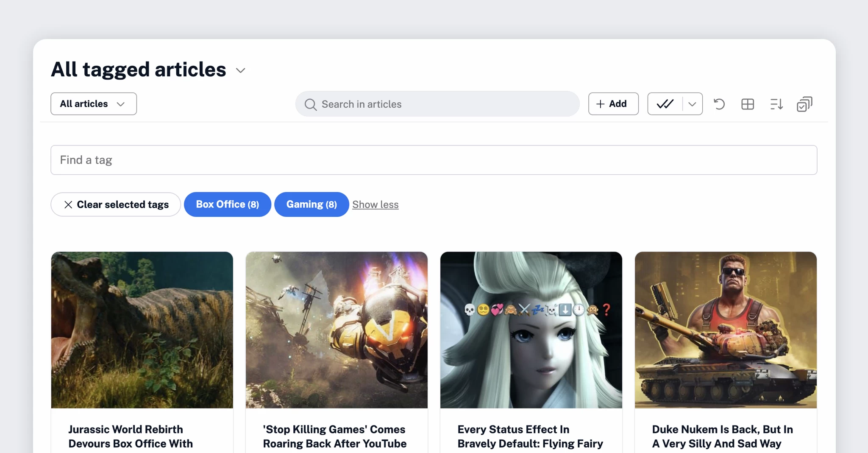The height and width of the screenshot is (453, 868).
Task: Focus the Find a tag input
Action: pyautogui.click(x=434, y=160)
